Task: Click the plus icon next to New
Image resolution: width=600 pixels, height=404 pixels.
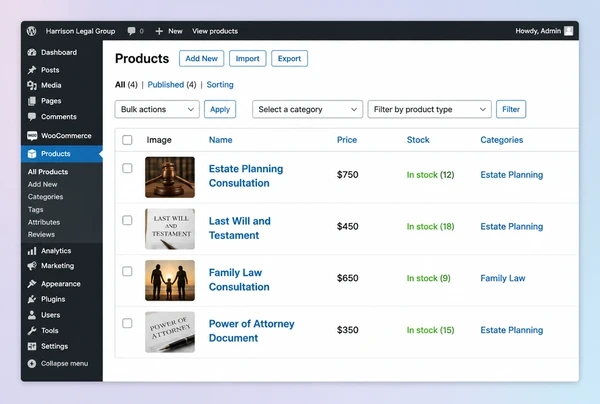Action: (x=159, y=31)
